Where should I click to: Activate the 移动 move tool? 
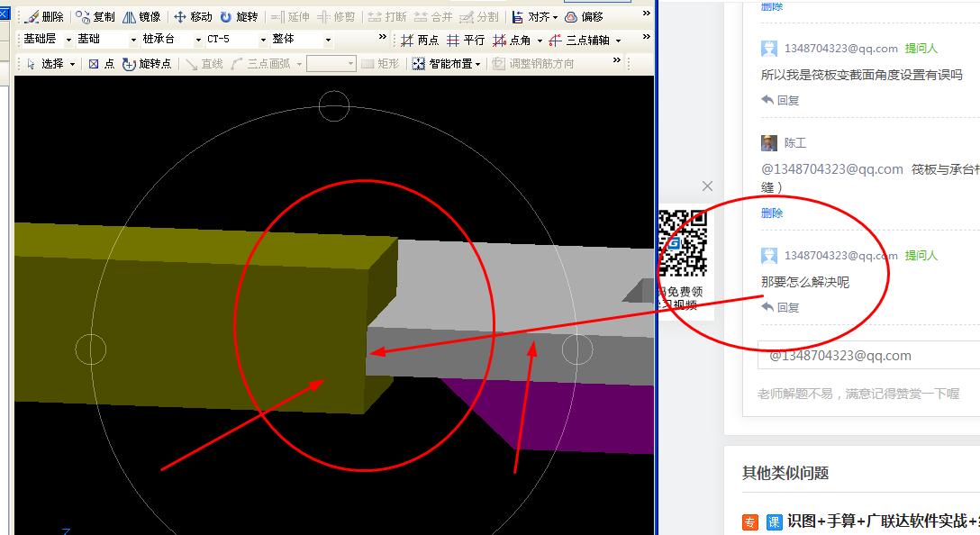pyautogui.click(x=193, y=17)
